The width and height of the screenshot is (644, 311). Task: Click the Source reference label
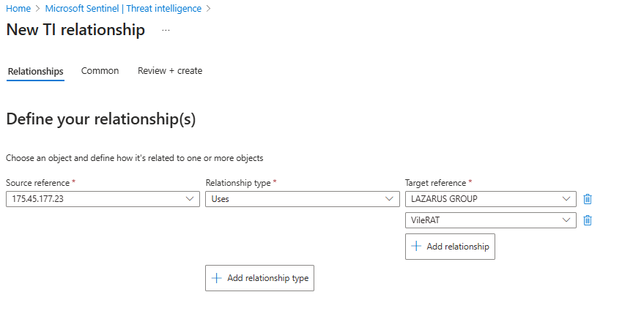pyautogui.click(x=38, y=183)
